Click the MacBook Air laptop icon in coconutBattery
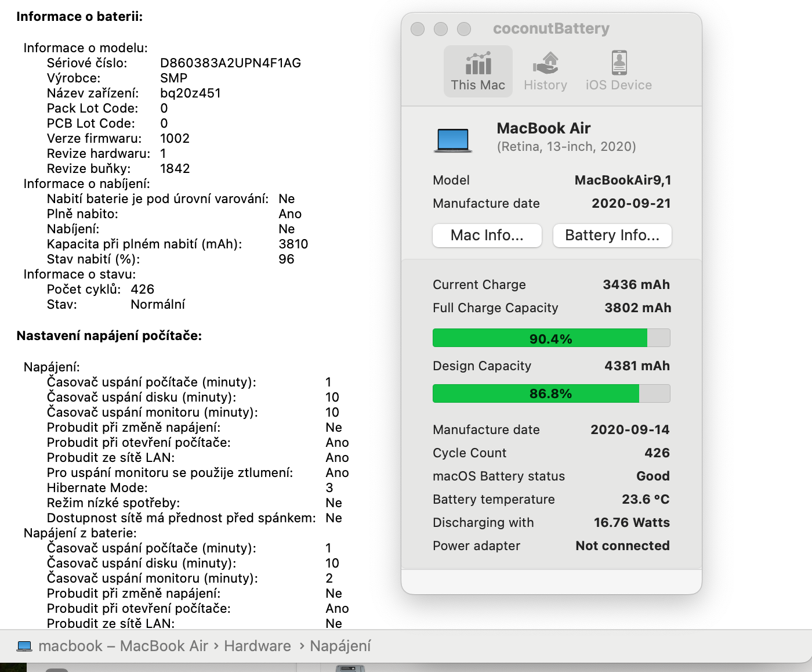The height and width of the screenshot is (672, 812). point(453,140)
